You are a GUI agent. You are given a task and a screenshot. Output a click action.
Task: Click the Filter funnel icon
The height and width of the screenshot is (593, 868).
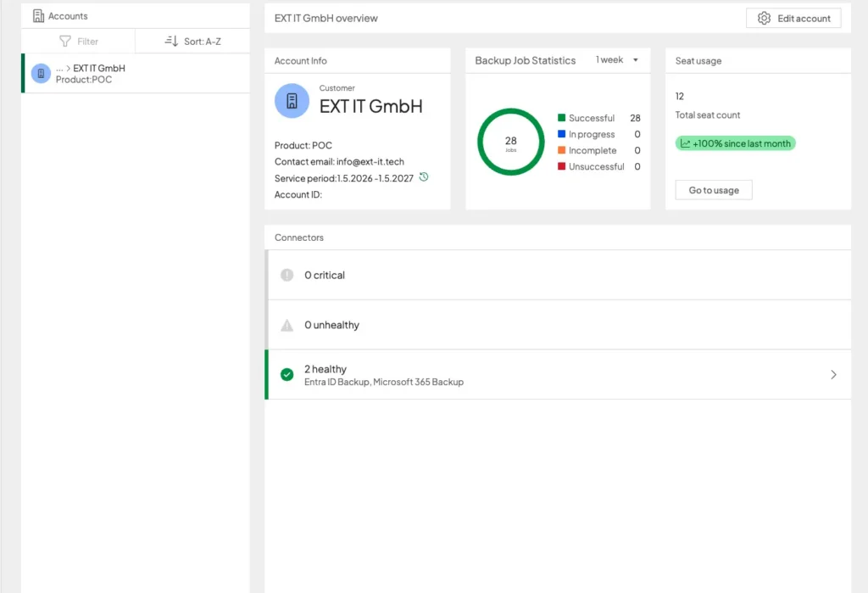pyautogui.click(x=64, y=42)
